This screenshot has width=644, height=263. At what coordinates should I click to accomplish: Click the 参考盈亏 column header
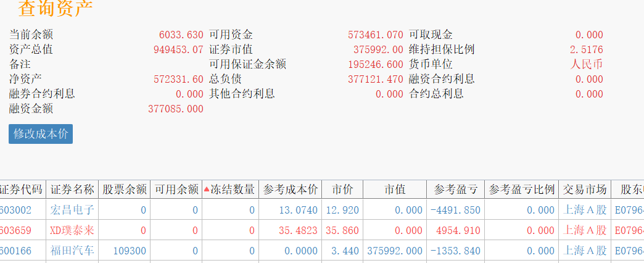pos(455,190)
